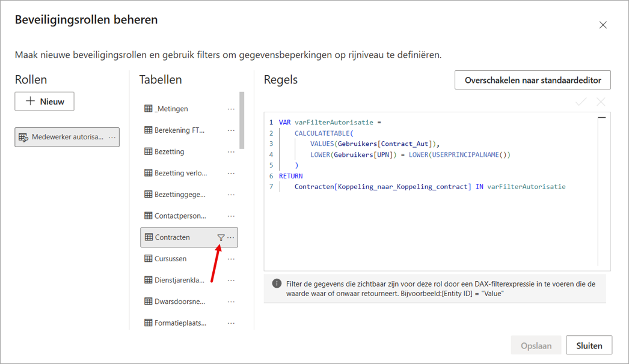Collapse the DAX editor with the minus icon
This screenshot has height=364, width=629.
tap(602, 118)
